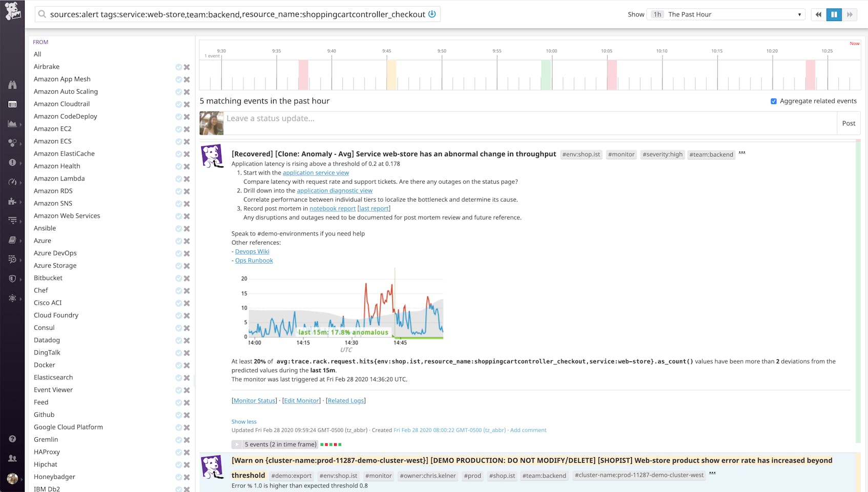Open The Past Hour time range dropdown
Image resolution: width=868 pixels, height=492 pixels.
pos(733,14)
